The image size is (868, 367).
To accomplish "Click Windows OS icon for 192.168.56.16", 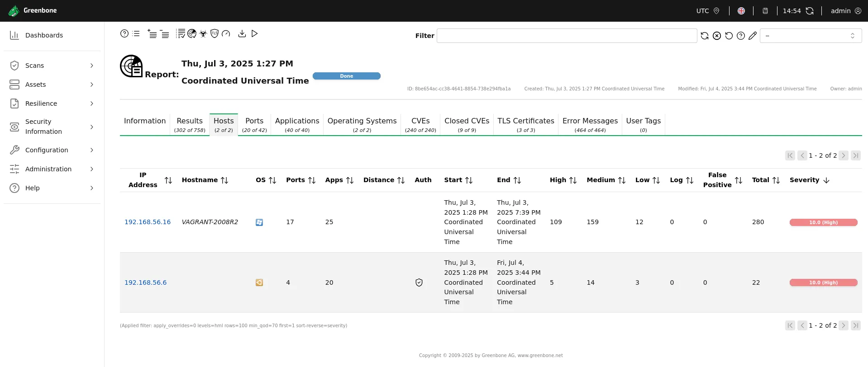I will click(259, 222).
